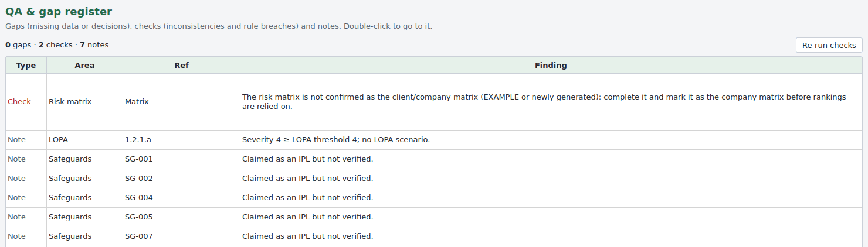Select the Note cell in SG-007 row
The width and height of the screenshot is (868, 247).
tap(26, 236)
